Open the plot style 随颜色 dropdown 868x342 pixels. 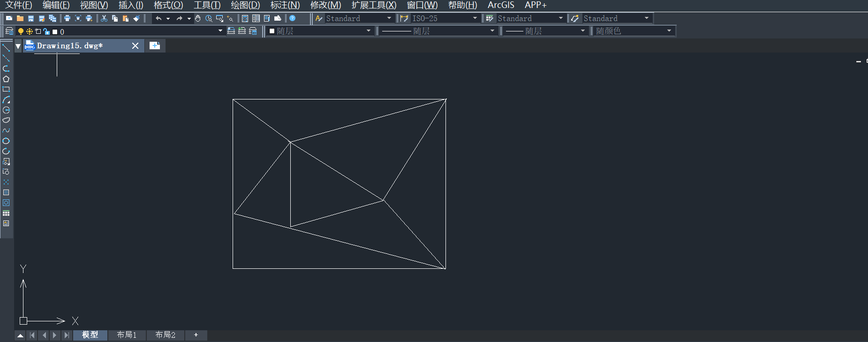tap(669, 30)
